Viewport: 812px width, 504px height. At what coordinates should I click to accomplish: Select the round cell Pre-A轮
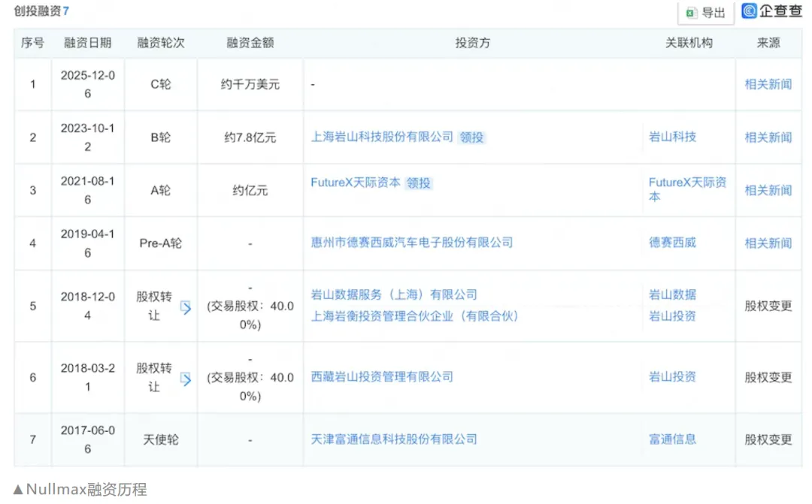(x=161, y=243)
